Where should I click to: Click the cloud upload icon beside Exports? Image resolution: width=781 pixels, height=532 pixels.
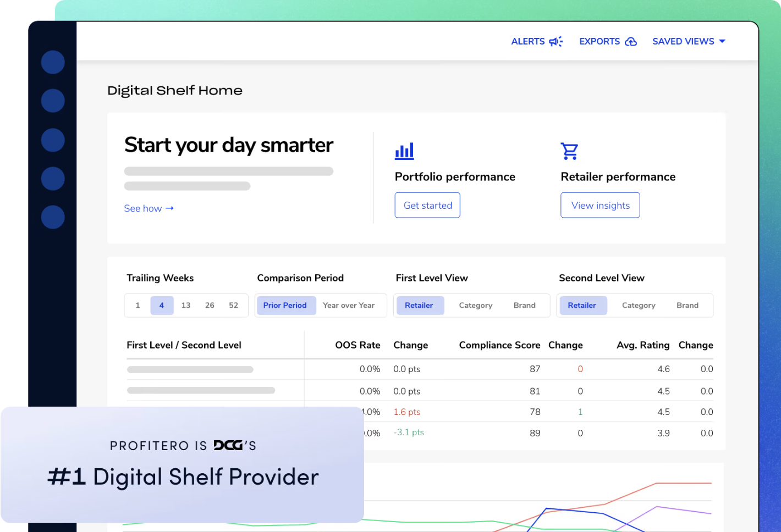(630, 41)
